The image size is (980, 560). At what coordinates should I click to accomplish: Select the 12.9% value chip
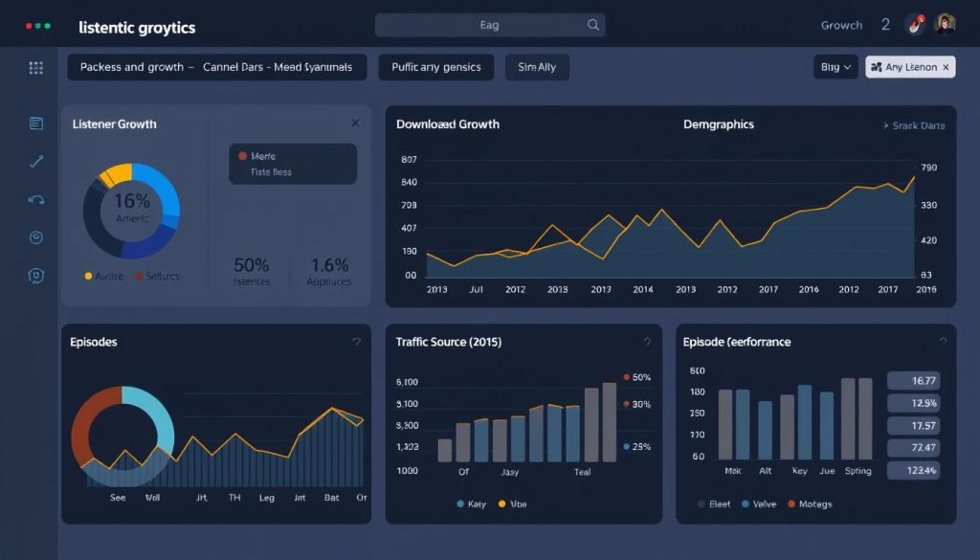(913, 403)
